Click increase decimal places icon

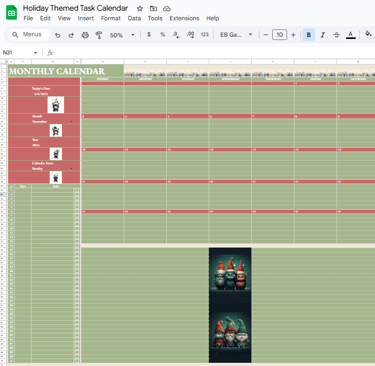190,35
